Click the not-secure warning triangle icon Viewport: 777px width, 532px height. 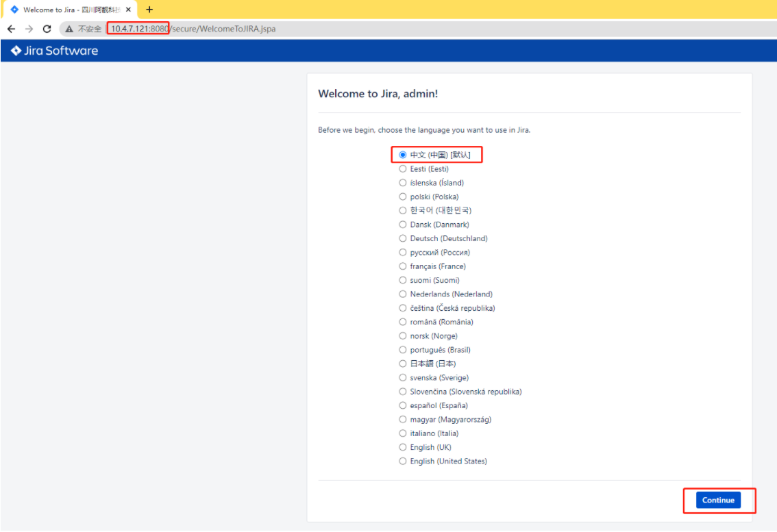69,29
